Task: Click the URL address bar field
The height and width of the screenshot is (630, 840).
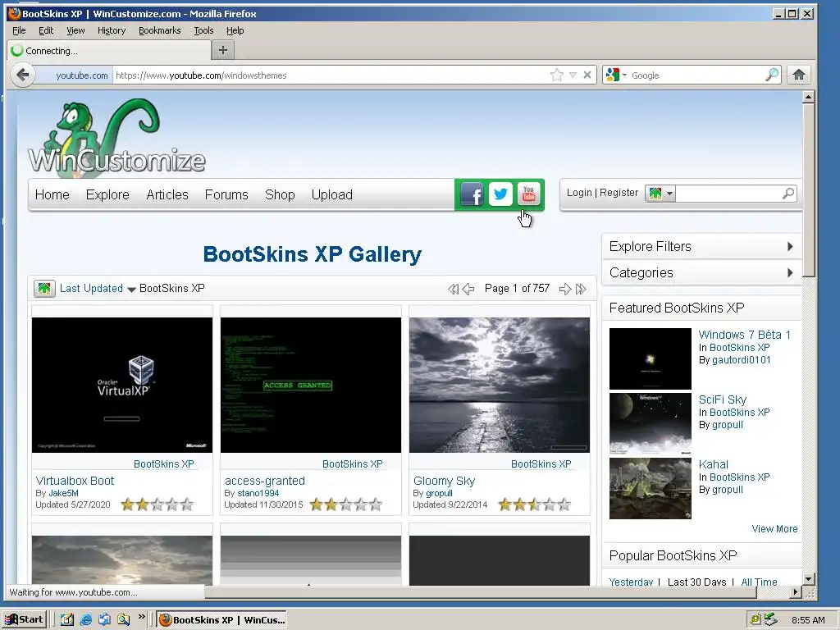Action: (330, 75)
